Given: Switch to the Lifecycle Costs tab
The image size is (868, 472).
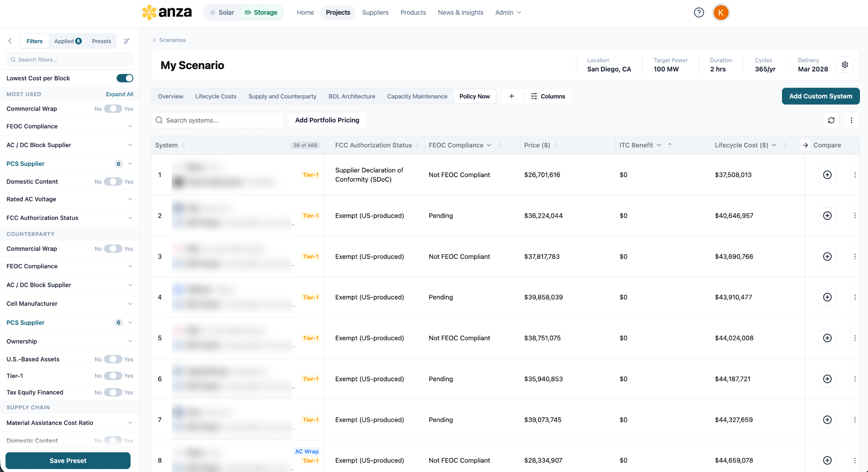Looking at the screenshot, I should (216, 96).
